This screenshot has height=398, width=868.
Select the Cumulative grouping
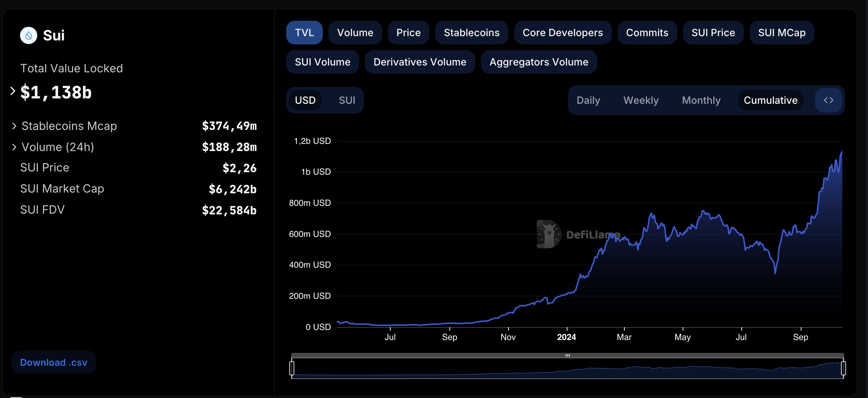[x=771, y=100]
